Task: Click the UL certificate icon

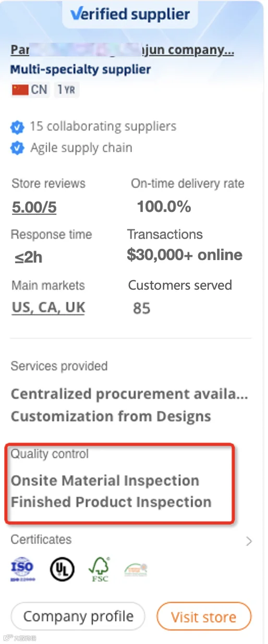Action: [x=62, y=569]
